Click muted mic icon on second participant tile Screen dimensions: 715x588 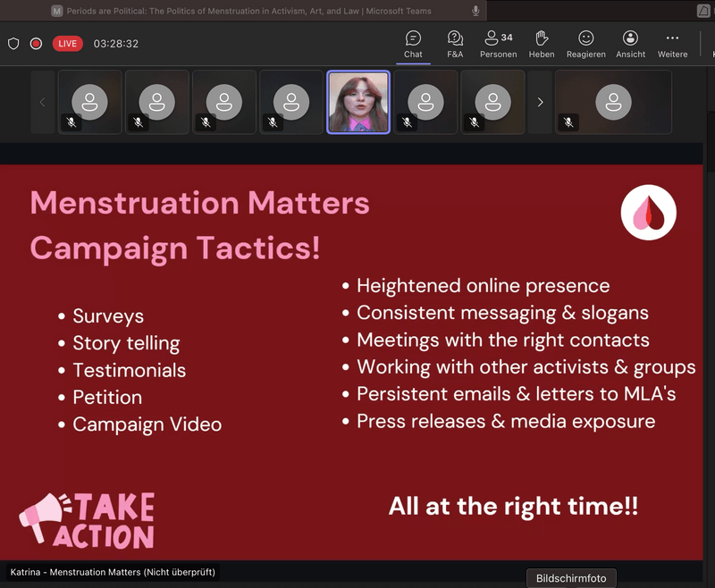pyautogui.click(x=139, y=122)
